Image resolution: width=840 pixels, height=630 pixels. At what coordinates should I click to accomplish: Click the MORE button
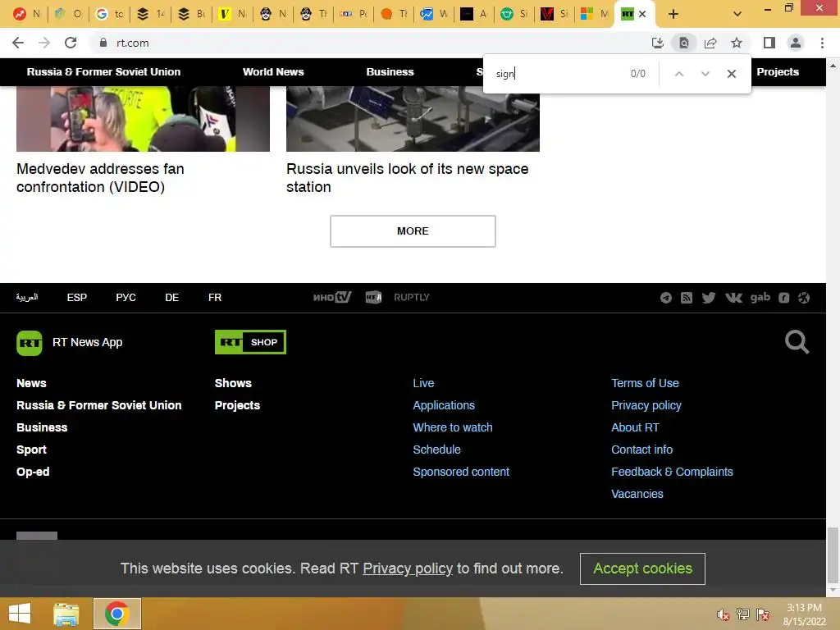click(413, 231)
